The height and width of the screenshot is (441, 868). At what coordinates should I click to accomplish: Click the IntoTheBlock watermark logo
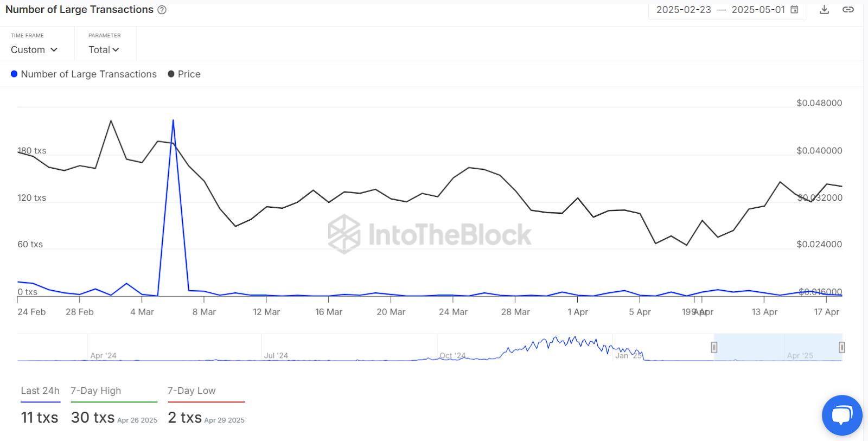(x=430, y=234)
